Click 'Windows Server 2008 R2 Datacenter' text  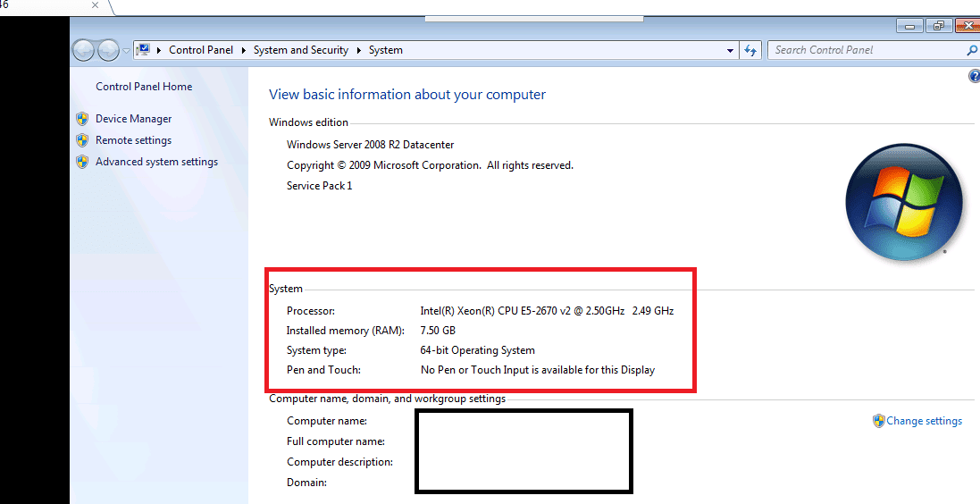tap(370, 145)
